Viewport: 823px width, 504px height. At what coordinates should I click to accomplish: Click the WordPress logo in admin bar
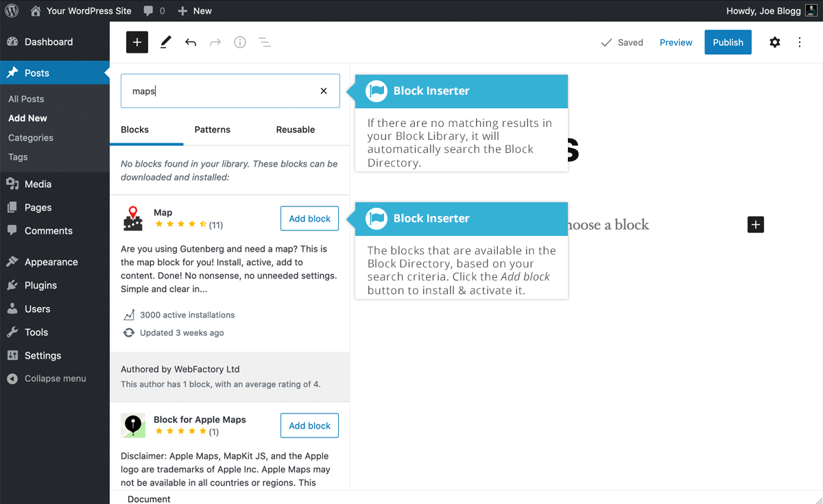[x=11, y=10]
